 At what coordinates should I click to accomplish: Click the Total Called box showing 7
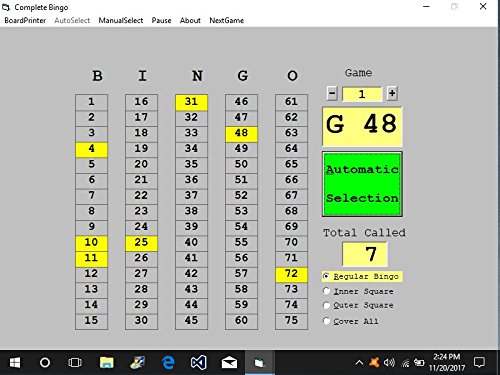click(x=365, y=254)
